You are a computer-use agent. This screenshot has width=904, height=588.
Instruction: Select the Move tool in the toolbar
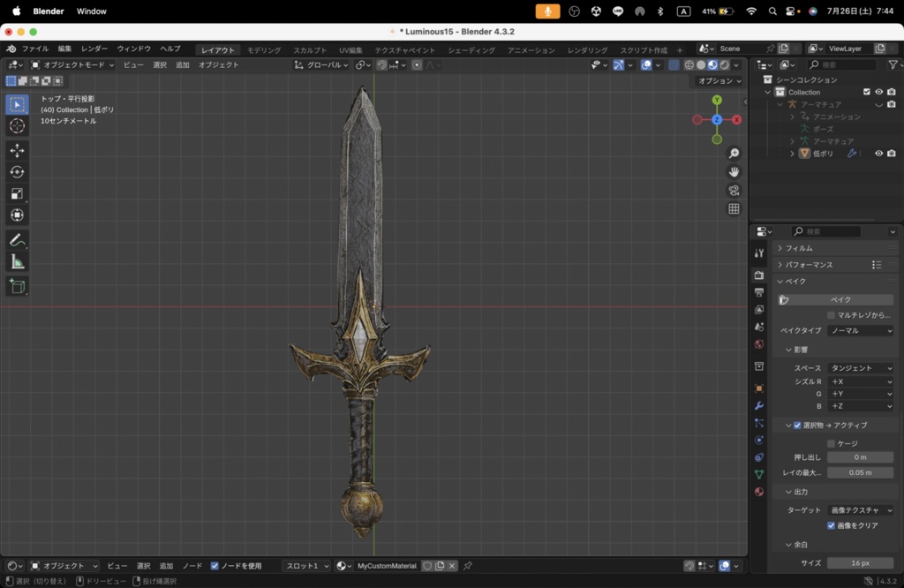tap(17, 150)
